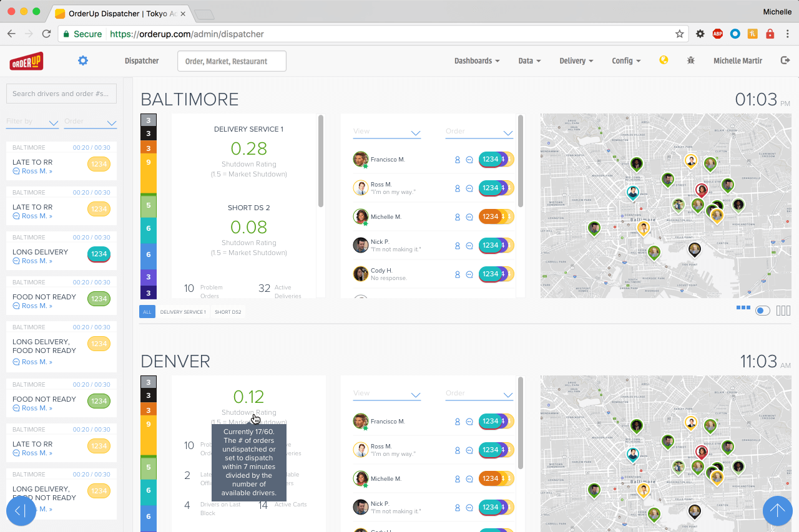Select the ALL tab under Baltimore
This screenshot has width=799, height=532.
[147, 312]
